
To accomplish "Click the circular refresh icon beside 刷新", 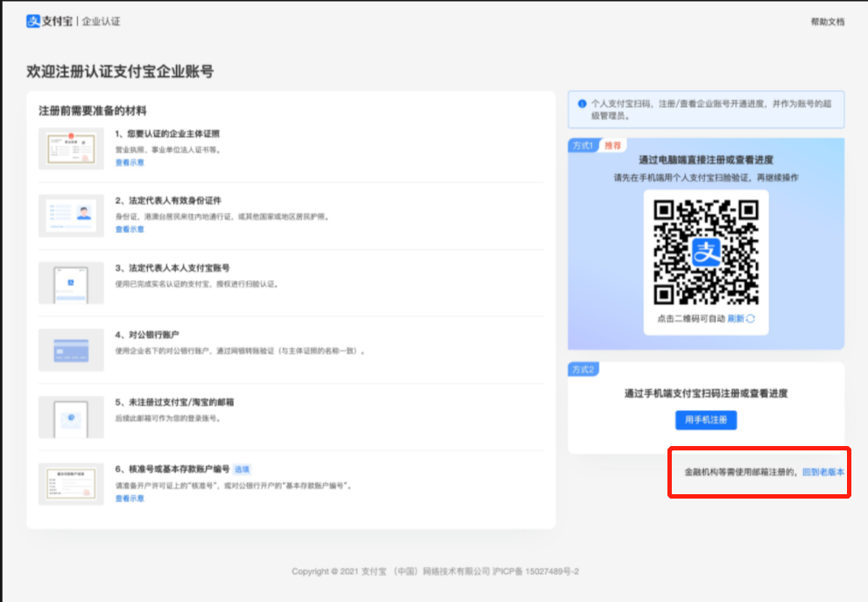I will (x=751, y=318).
